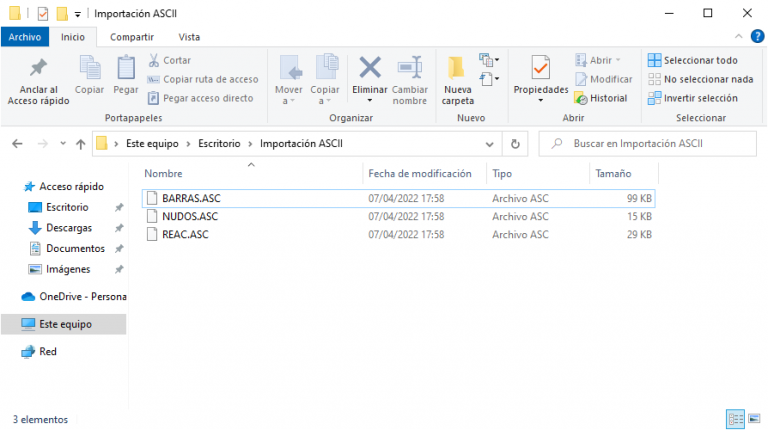Go up one folder level arrow
768x430 pixels.
tap(81, 143)
